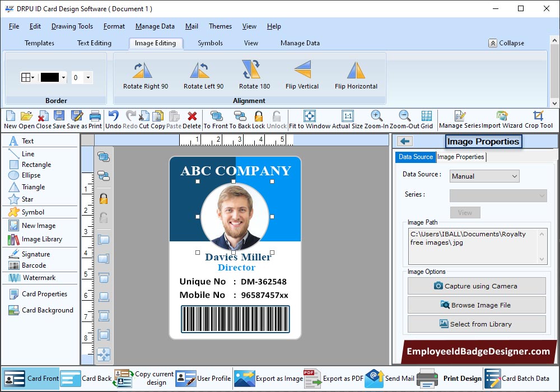
Task: Click the Save toolbar icon
Action: 59,116
